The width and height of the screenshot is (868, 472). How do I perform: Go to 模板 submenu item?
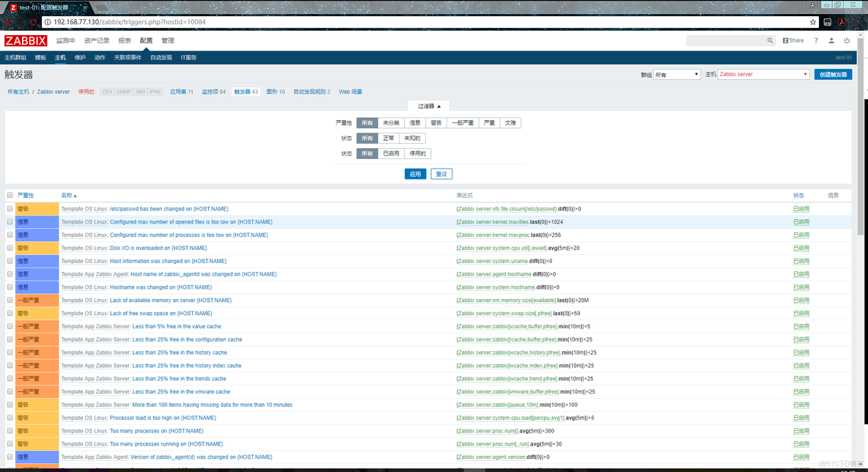coord(40,58)
